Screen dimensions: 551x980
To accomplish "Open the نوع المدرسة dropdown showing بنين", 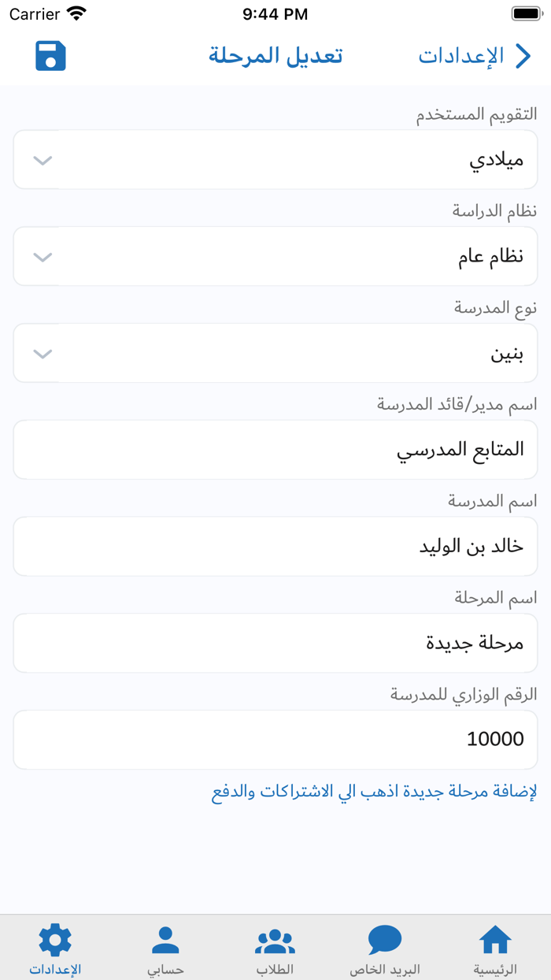I will pos(275,353).
